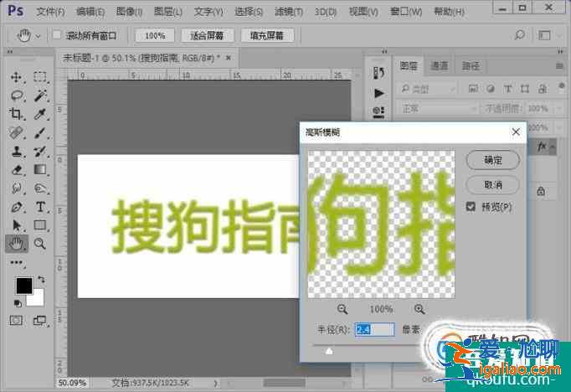Open the extra tools ellipsis

[17, 263]
